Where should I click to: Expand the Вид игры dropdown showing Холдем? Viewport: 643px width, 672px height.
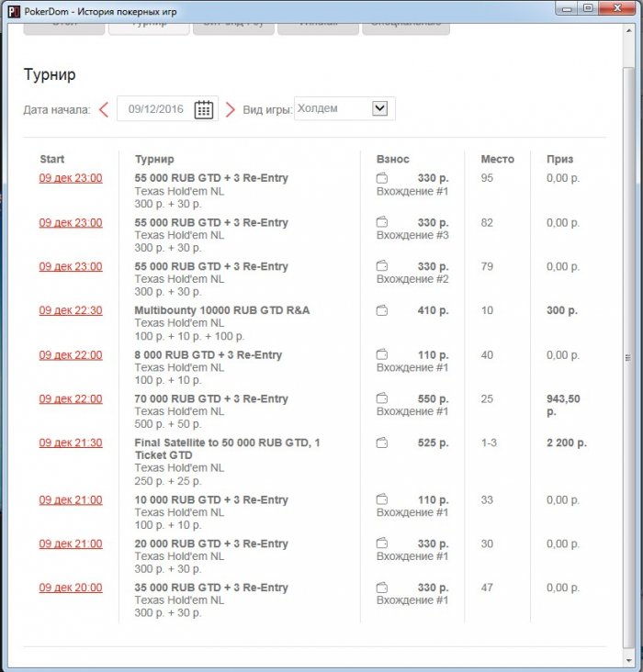344,108
